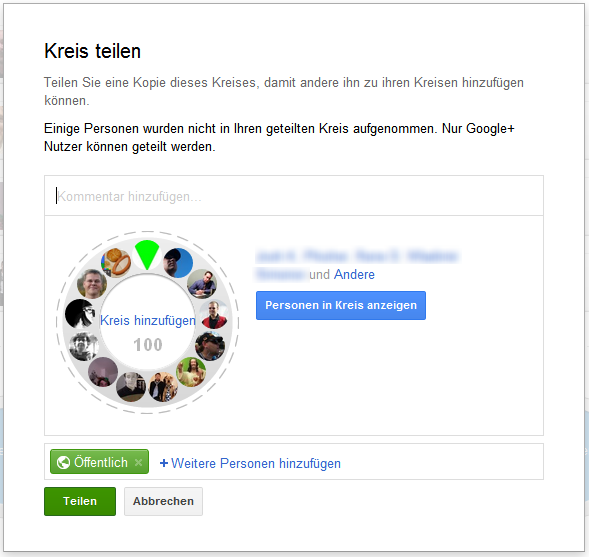Select avatar of man writing at desk
The image size is (589, 557).
[202, 284]
